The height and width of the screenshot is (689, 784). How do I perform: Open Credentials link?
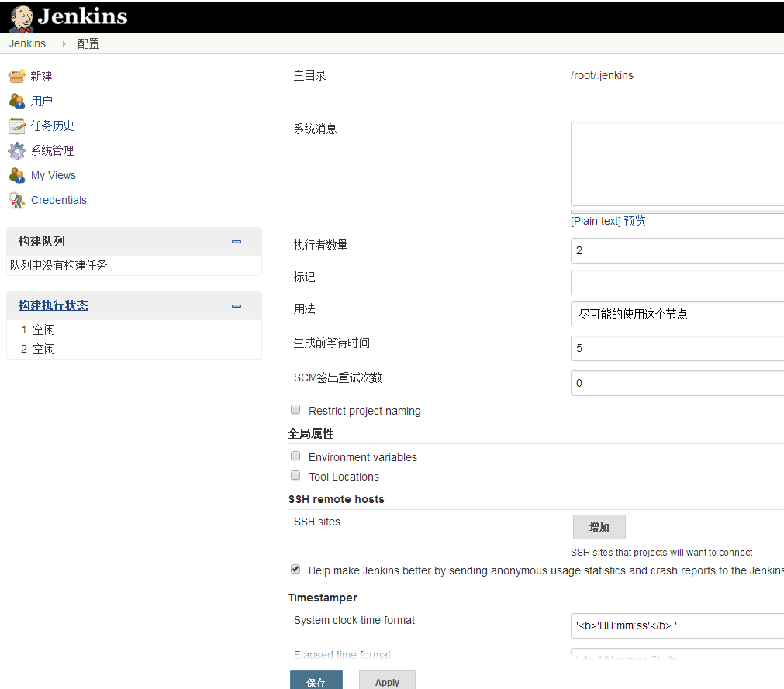(x=58, y=200)
